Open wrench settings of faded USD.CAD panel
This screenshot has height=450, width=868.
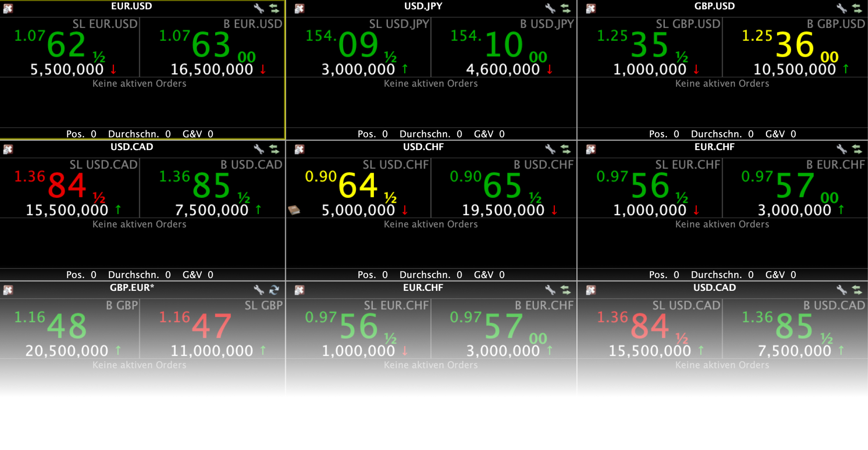click(x=841, y=290)
